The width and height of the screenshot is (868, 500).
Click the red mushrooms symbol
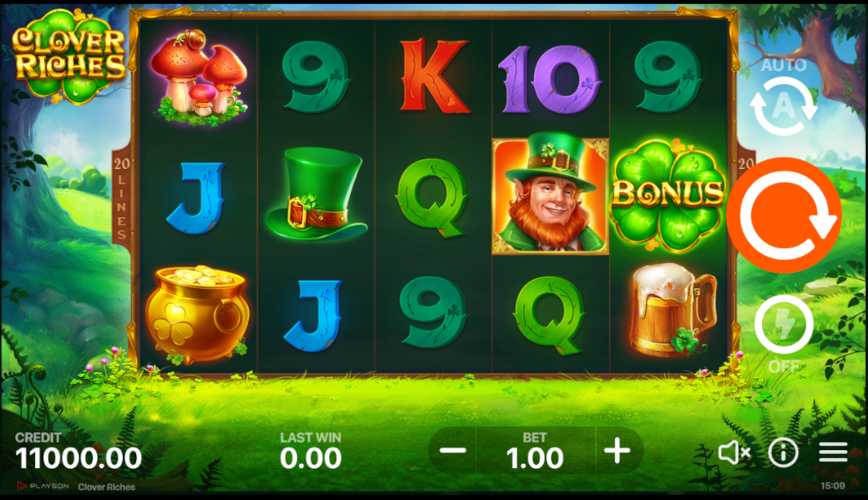click(199, 77)
